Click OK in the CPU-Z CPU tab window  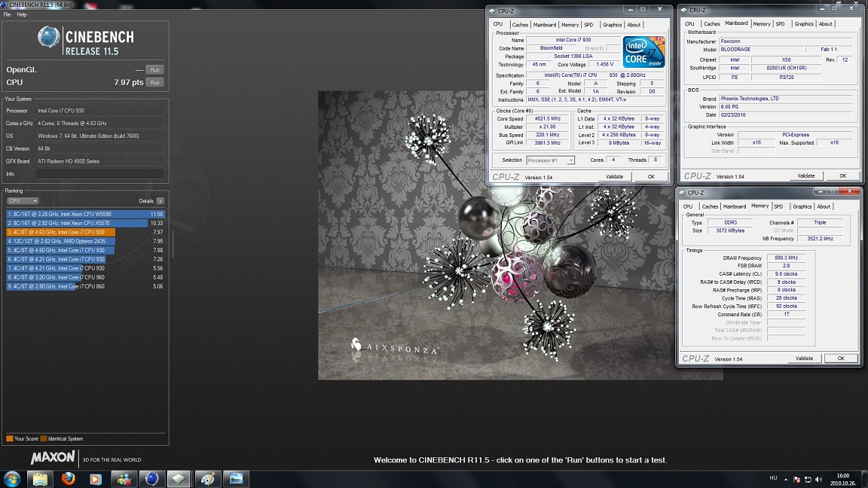click(651, 176)
